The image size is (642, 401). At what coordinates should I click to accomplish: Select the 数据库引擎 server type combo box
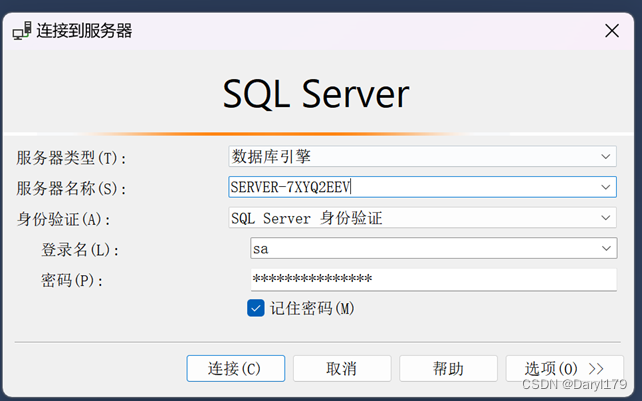tap(422, 156)
